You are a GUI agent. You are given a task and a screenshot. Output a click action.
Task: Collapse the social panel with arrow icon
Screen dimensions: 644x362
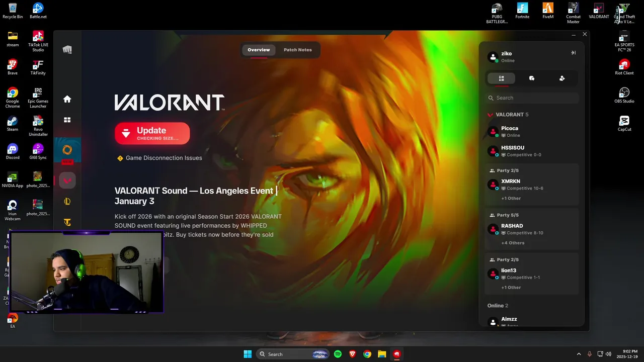click(573, 53)
